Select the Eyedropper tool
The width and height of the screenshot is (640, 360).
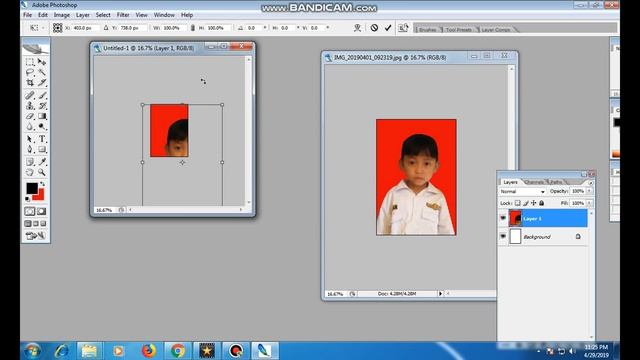(x=42, y=162)
